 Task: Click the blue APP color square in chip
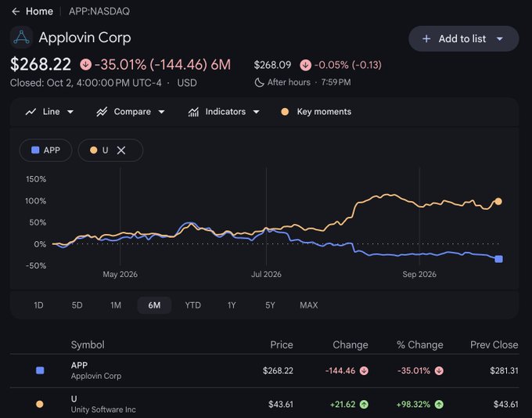35,150
